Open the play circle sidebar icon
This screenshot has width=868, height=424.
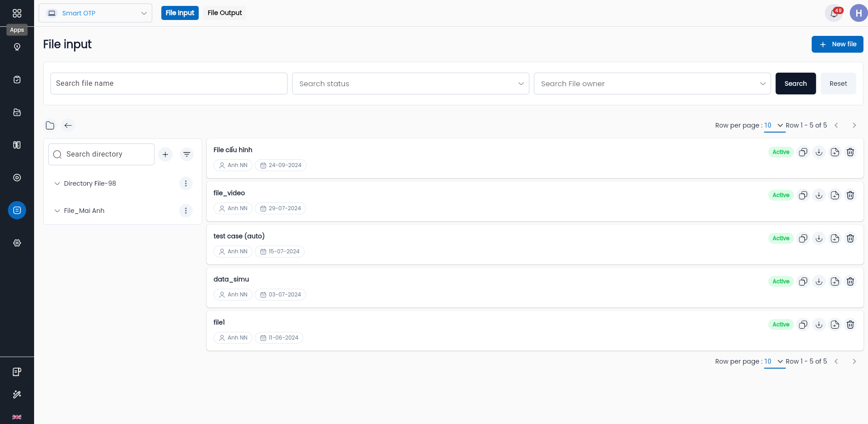[17, 177]
